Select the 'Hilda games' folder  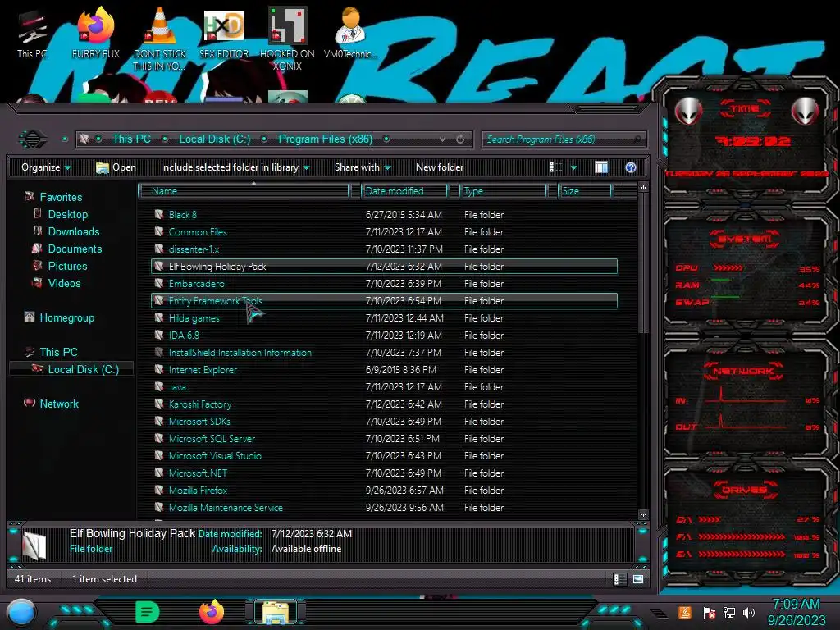click(x=384, y=318)
